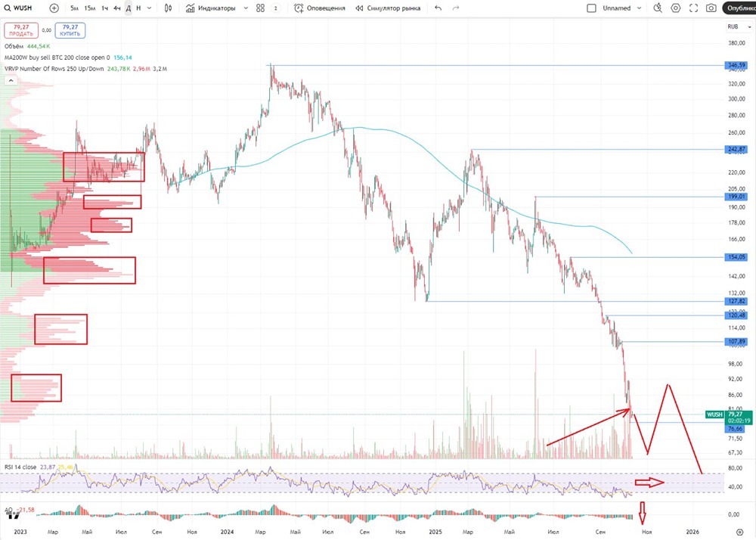Viewport: 756px width, 540px height.
Task: Click the 2024 date on time axis
Action: point(227,532)
